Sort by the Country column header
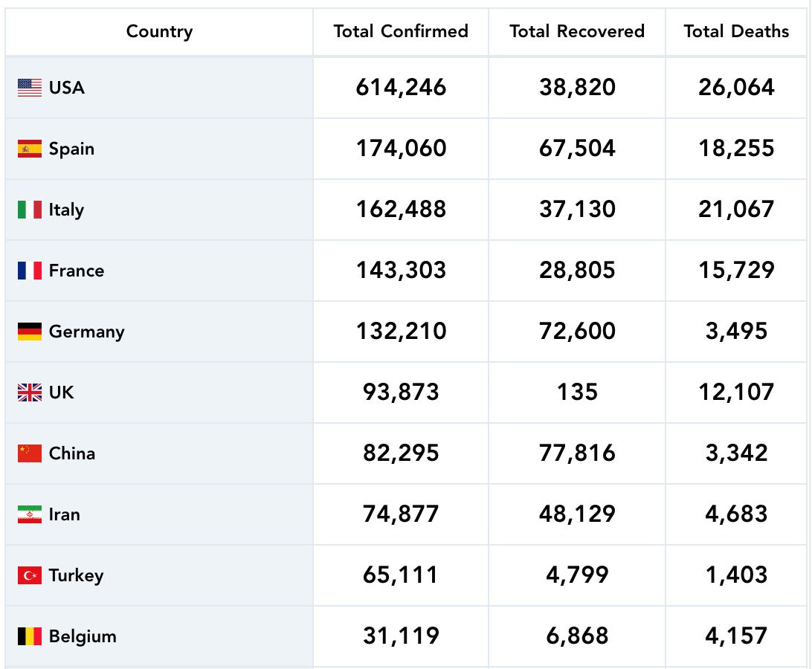The width and height of the screenshot is (812, 669). click(x=159, y=31)
